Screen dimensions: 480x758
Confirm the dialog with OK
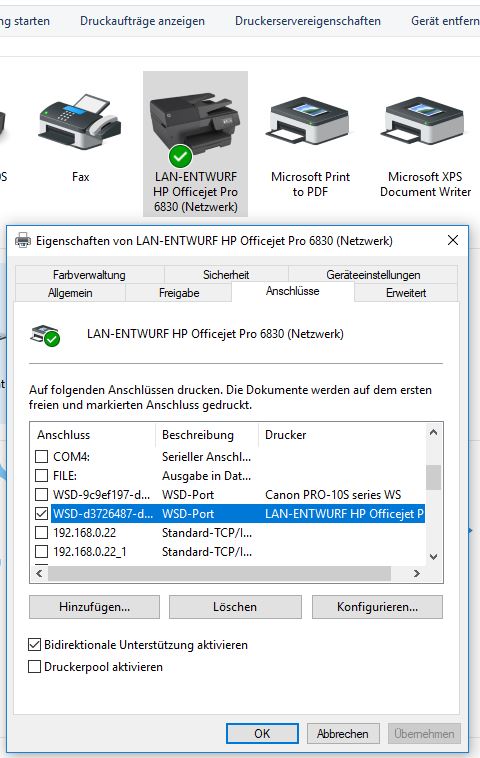click(x=262, y=733)
